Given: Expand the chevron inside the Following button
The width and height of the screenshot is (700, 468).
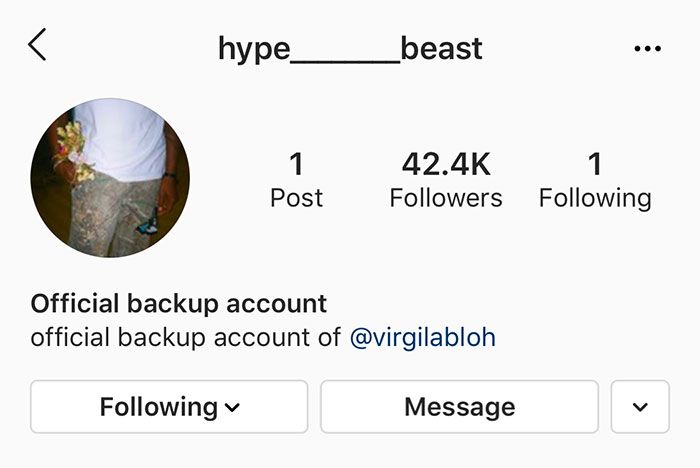Looking at the screenshot, I should pos(232,408).
